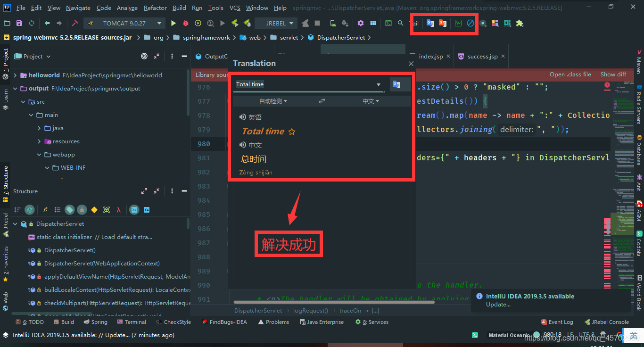Switch to the success.jsp editor tab

pyautogui.click(x=481, y=56)
